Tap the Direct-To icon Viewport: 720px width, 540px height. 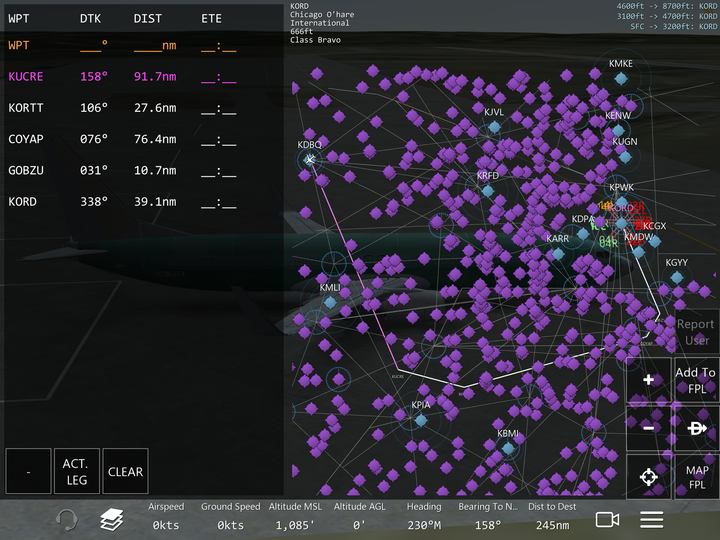click(x=697, y=428)
